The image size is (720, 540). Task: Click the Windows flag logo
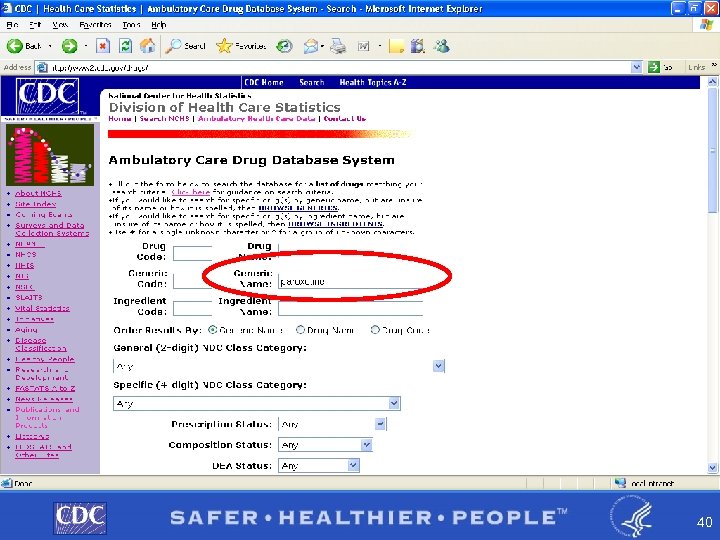pyautogui.click(x=707, y=24)
